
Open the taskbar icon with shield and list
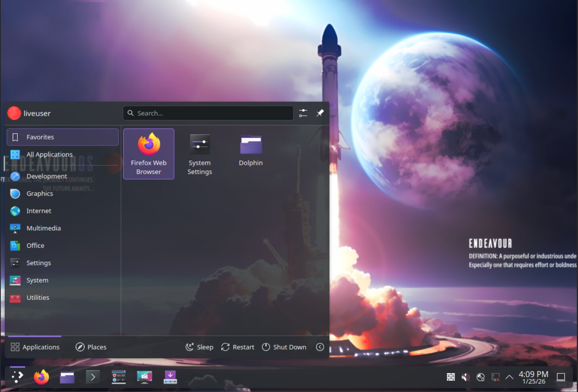(119, 377)
